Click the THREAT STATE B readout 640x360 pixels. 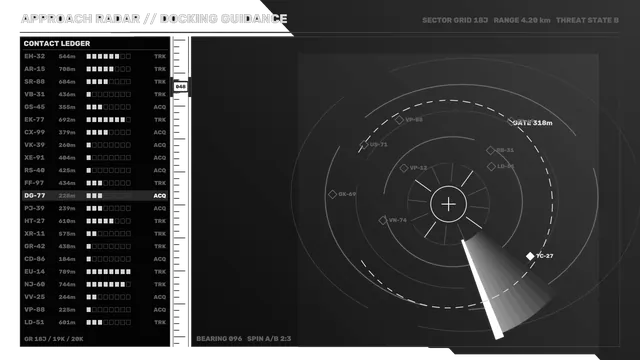pos(587,20)
